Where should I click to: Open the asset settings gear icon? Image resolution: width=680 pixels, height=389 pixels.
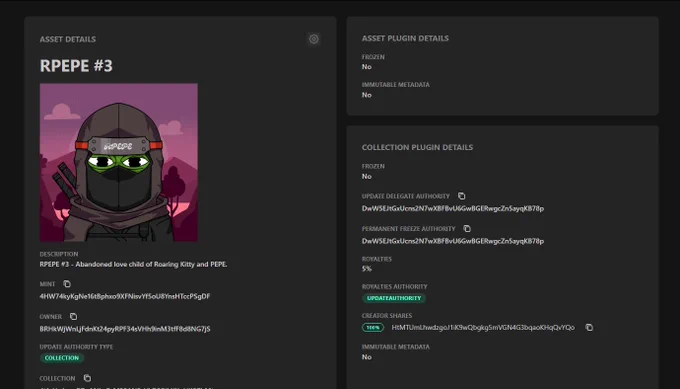click(314, 39)
